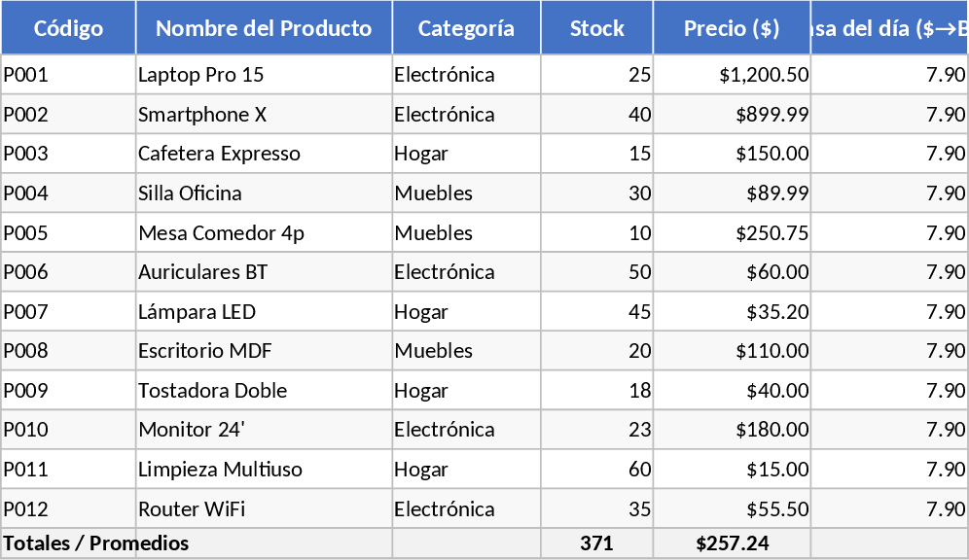Select product code P011 cell
Viewport: 969px width, 560px height.
coord(68,470)
